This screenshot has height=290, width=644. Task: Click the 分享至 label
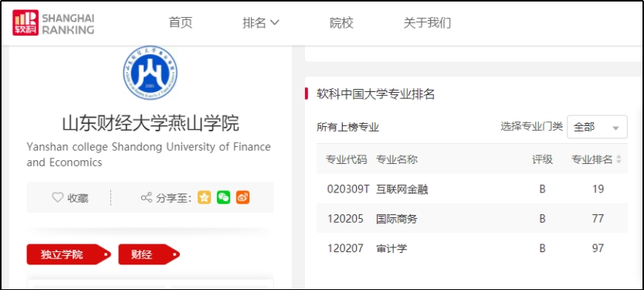[x=175, y=198]
